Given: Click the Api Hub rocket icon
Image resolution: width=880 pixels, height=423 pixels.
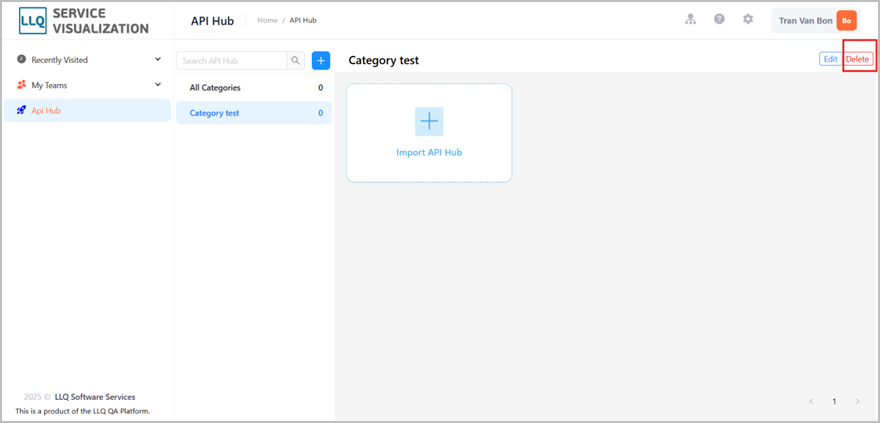Looking at the screenshot, I should point(21,111).
